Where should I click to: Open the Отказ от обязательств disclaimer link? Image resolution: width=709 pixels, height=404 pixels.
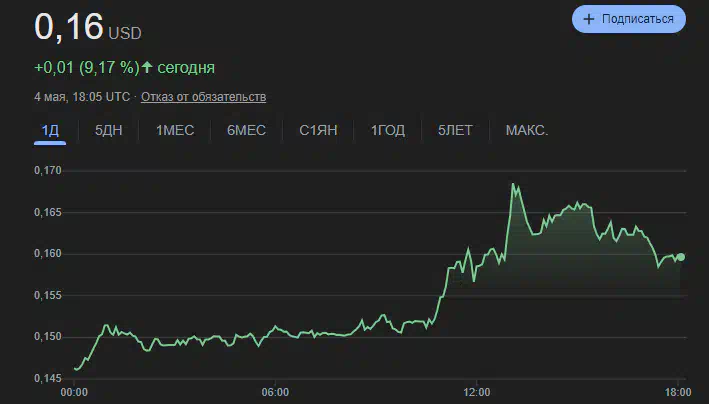point(203,97)
